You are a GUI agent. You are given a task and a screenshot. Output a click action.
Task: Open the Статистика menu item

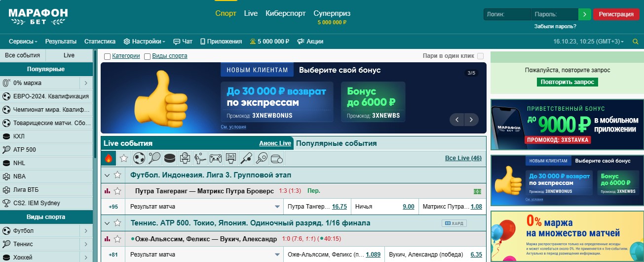point(100,42)
